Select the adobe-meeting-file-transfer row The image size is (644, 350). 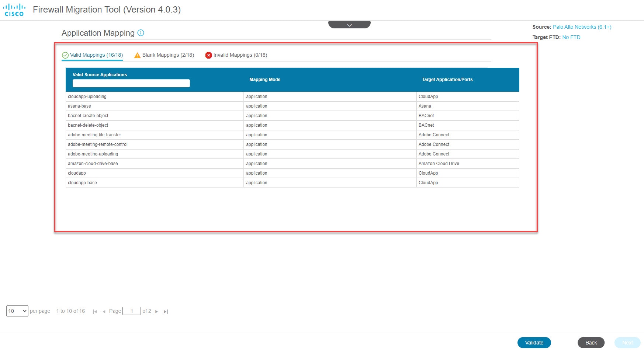coord(292,135)
